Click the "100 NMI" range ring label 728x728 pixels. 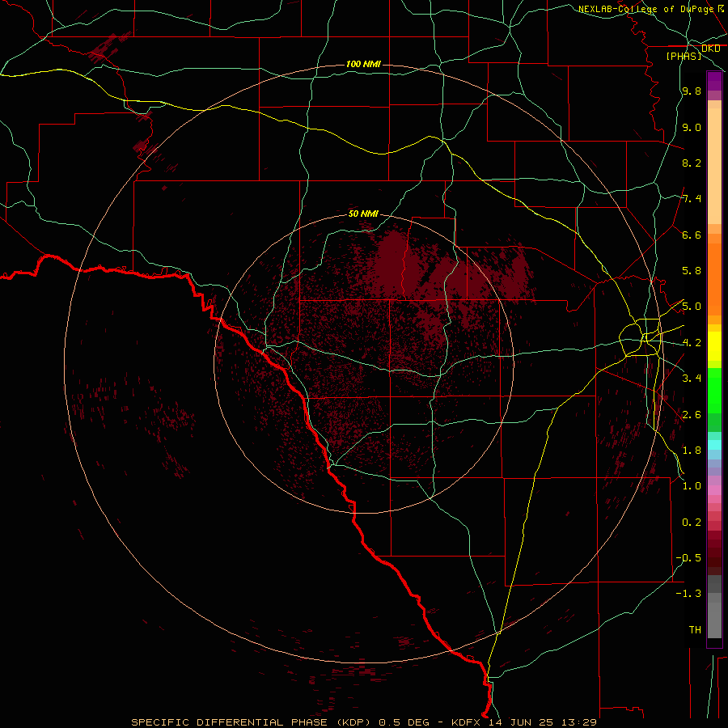coord(363,64)
